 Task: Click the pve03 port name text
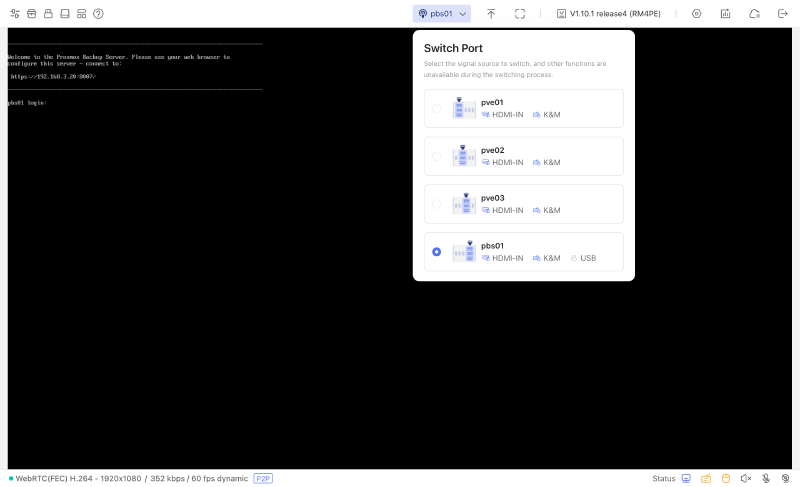[492, 198]
